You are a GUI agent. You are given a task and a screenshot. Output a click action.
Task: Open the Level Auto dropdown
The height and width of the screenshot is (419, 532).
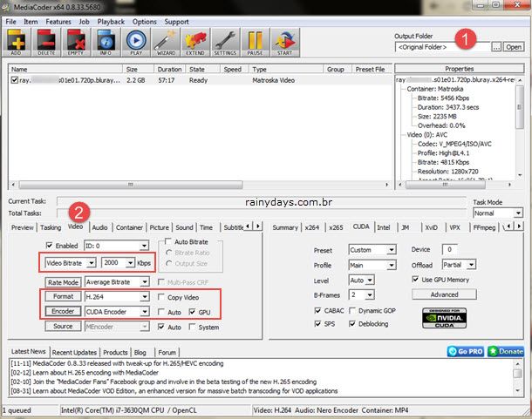point(361,280)
